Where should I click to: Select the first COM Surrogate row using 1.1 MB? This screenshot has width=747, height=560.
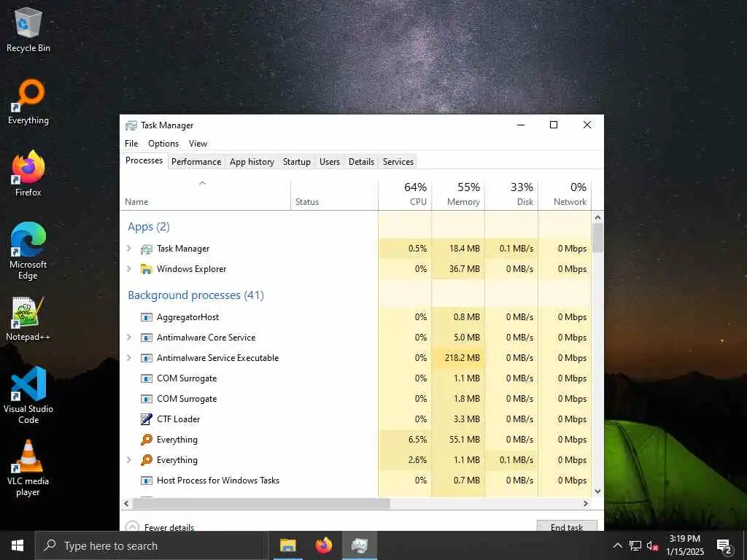[356, 378]
